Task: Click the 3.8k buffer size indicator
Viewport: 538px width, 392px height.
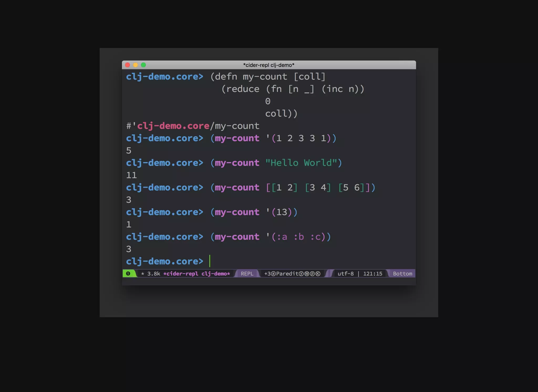Action: pos(154,274)
